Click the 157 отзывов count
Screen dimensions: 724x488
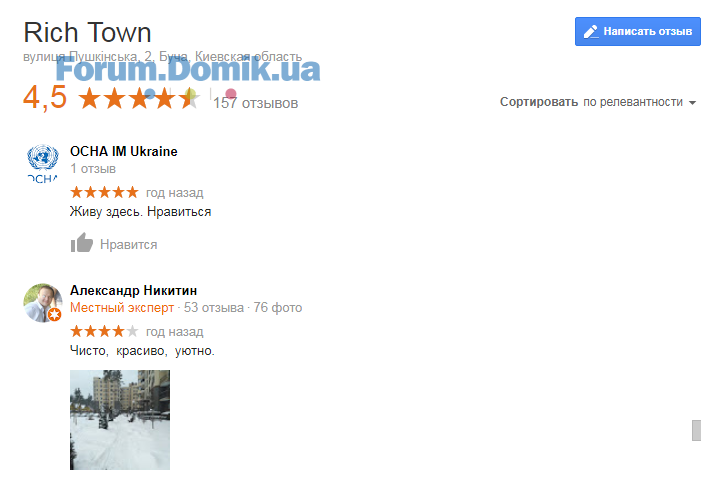(255, 103)
